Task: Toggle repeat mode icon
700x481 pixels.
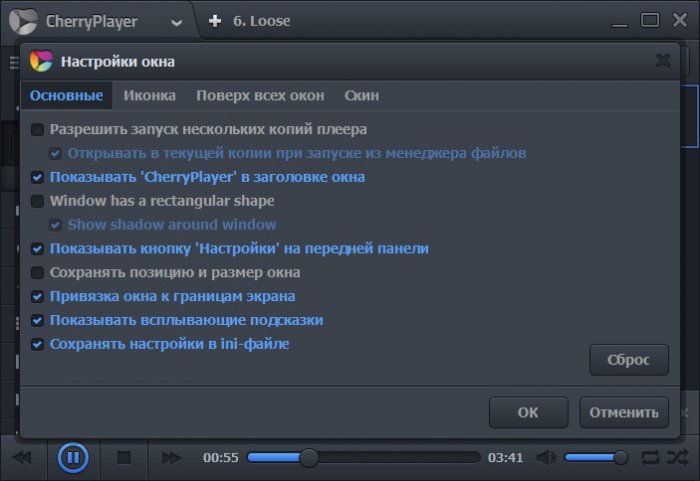Action: coord(651,458)
